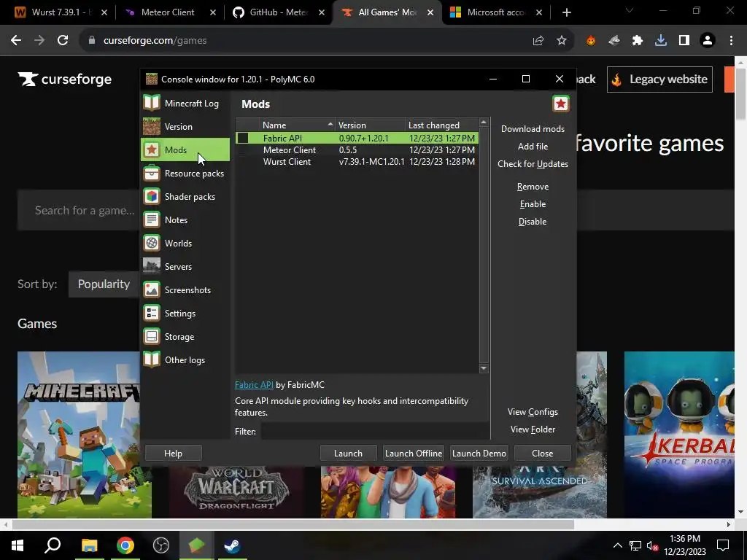Viewport: 747px width, 560px height.
Task: Open Other logs page
Action: pyautogui.click(x=185, y=360)
